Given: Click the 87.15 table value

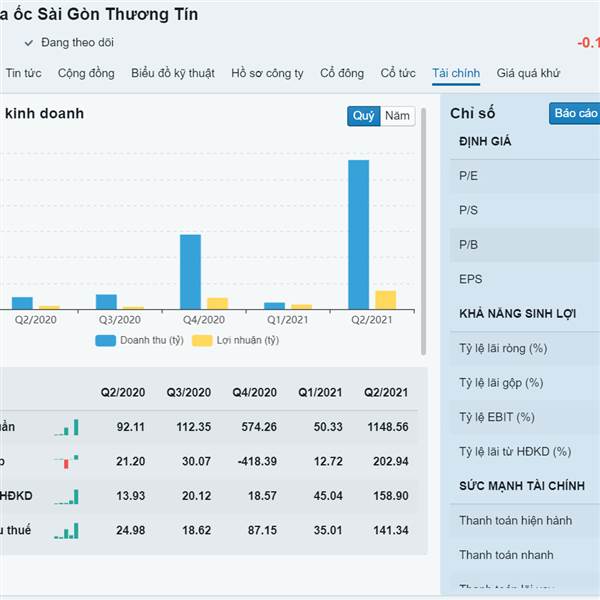Looking at the screenshot, I should coord(262,530).
